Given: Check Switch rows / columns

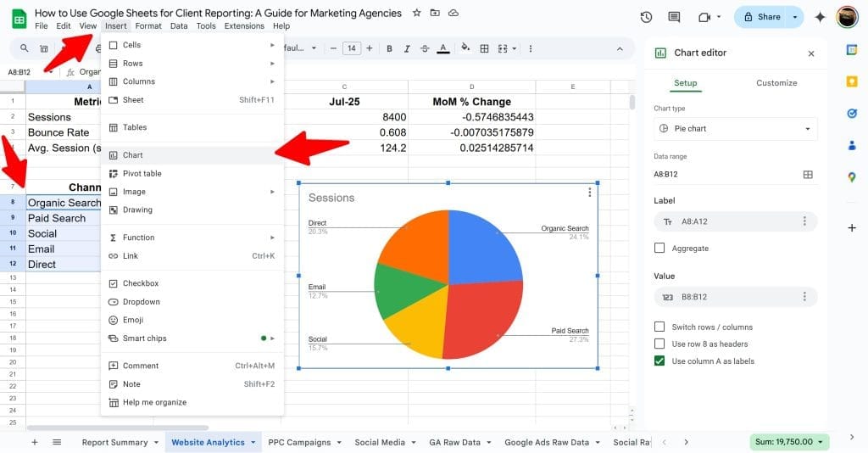Looking at the screenshot, I should click(659, 327).
